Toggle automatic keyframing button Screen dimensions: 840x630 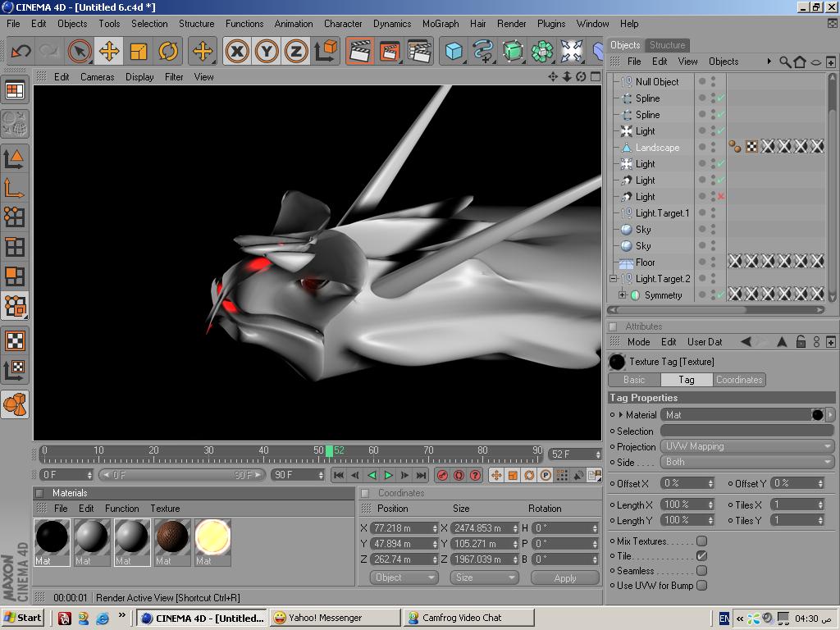pyautogui.click(x=459, y=475)
